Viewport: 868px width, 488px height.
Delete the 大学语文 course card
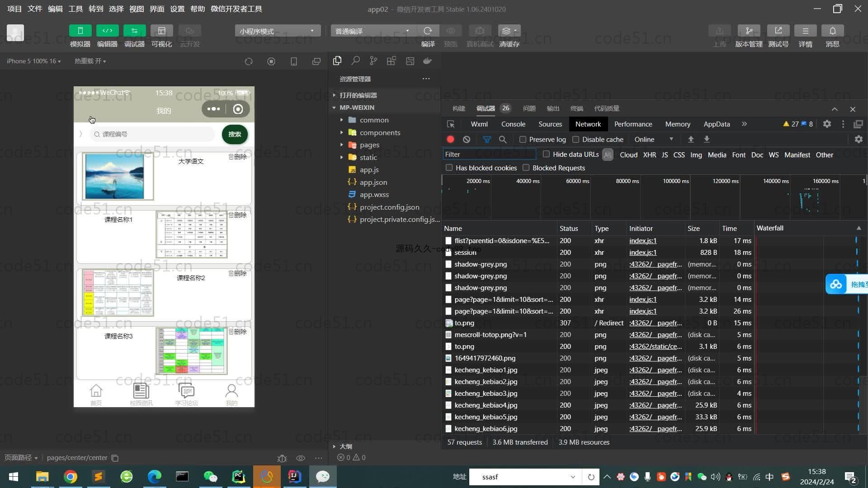tap(238, 157)
